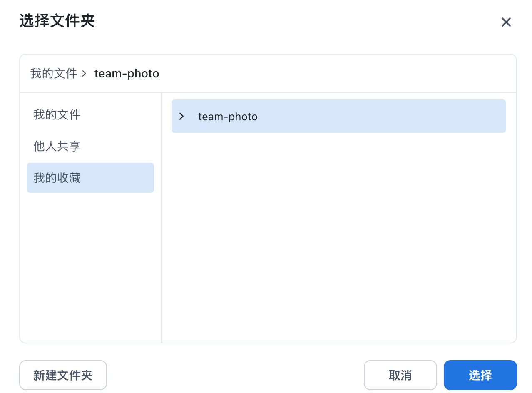Click blank sidebar area under 我的收藏

(x=90, y=266)
